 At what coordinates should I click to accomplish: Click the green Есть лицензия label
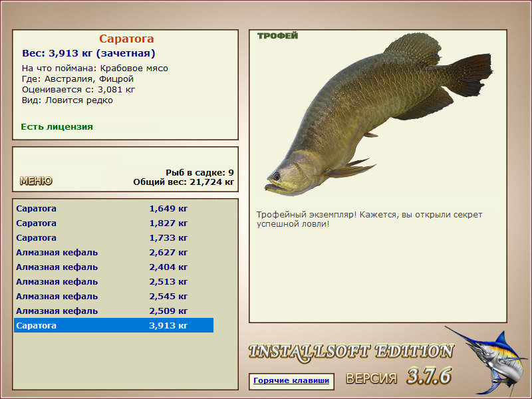coord(57,127)
